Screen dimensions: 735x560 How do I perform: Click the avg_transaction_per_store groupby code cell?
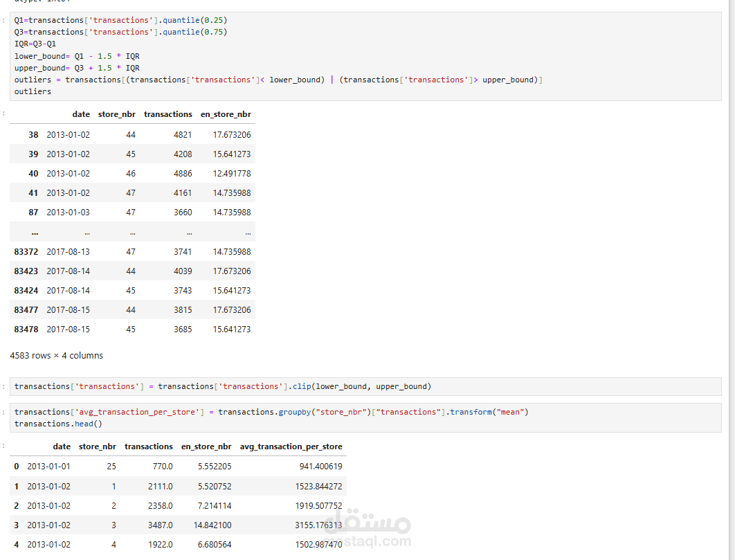pyautogui.click(x=365, y=418)
